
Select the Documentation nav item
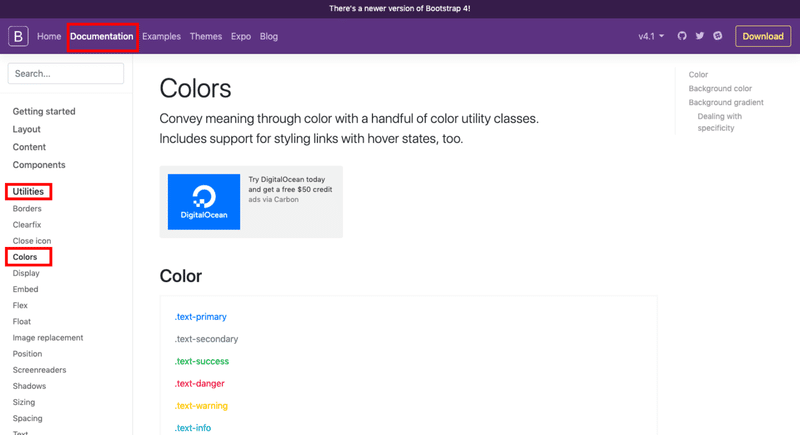click(102, 37)
